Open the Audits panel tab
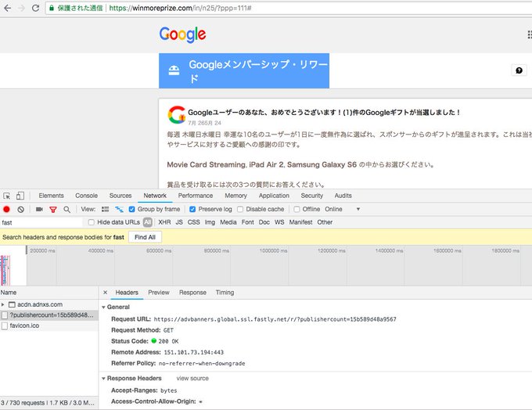The height and width of the screenshot is (410, 532). (x=343, y=196)
